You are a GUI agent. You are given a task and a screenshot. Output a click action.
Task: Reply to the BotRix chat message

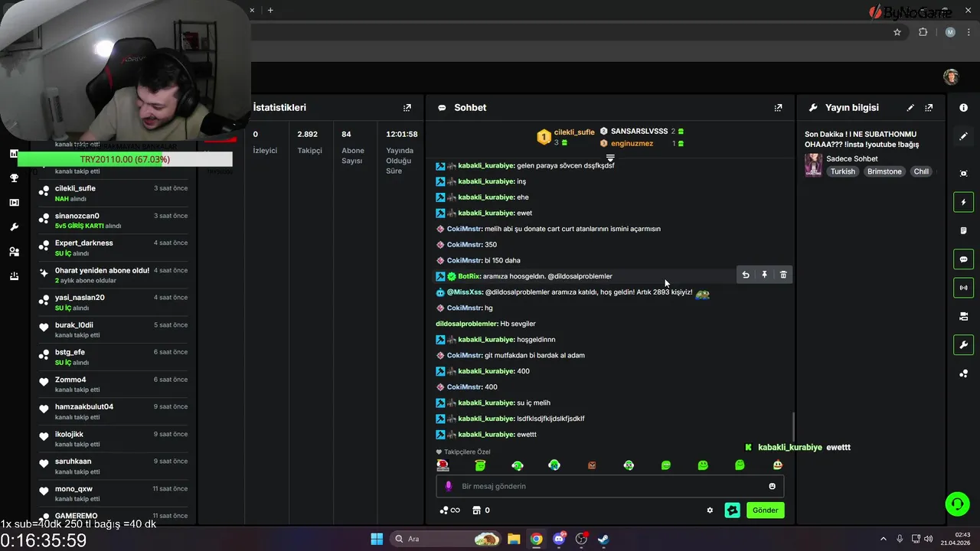(x=746, y=275)
